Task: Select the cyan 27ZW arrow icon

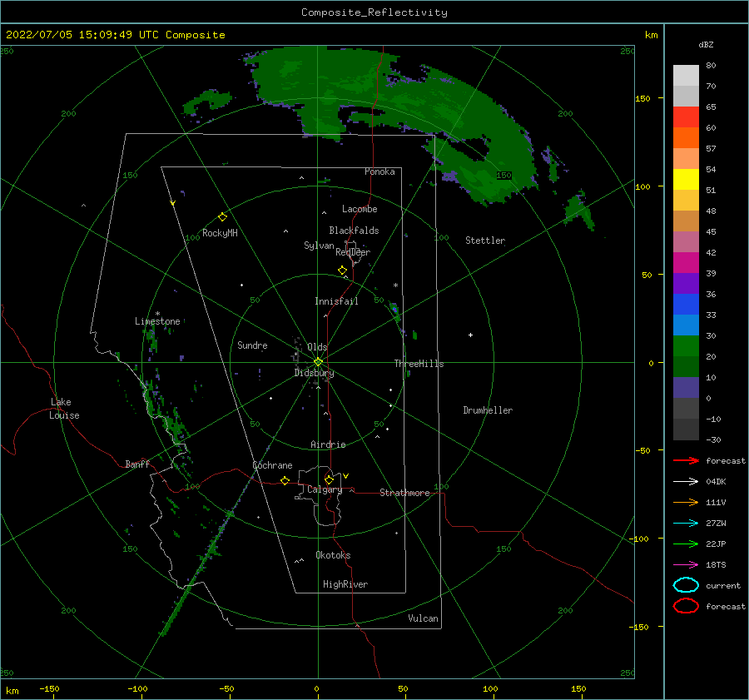Action: click(686, 524)
